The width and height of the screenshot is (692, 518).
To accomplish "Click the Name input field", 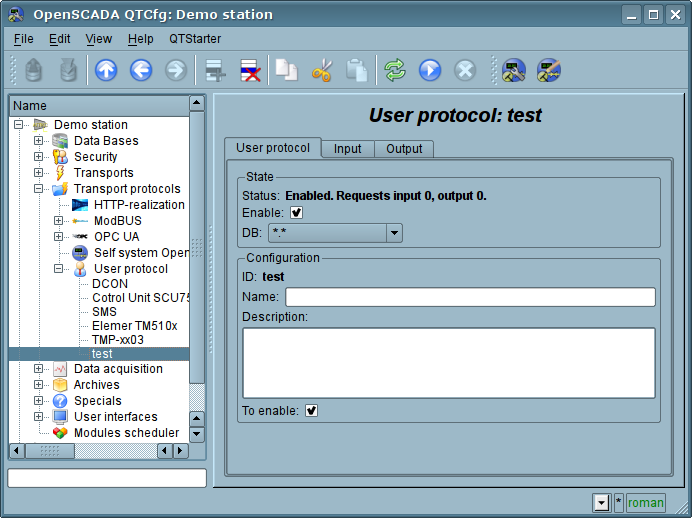I will pos(470,297).
